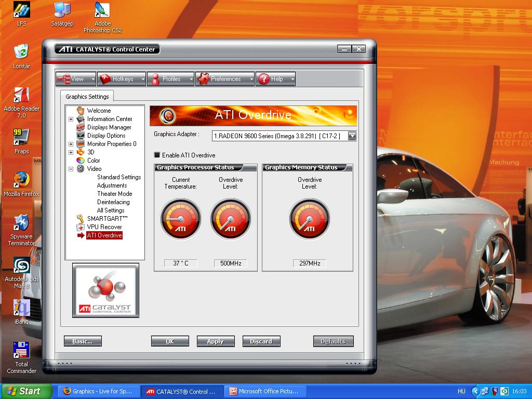Click the 297MHz memory readout
532x399 pixels.
click(310, 263)
